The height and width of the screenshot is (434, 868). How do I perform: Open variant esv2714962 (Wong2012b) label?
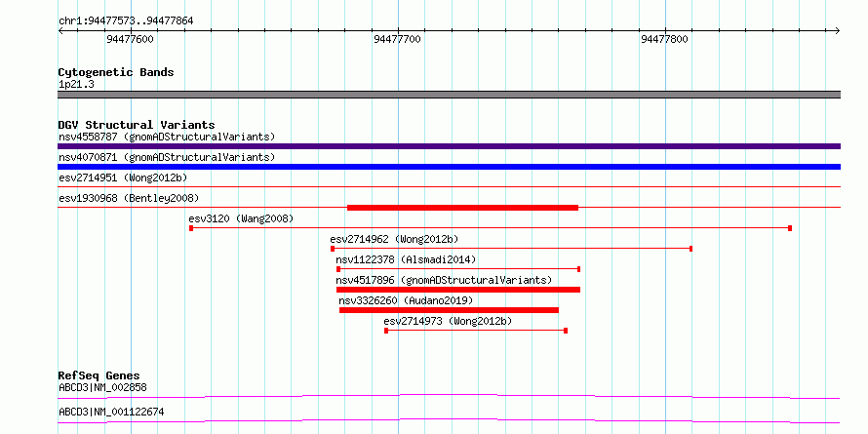tap(394, 239)
